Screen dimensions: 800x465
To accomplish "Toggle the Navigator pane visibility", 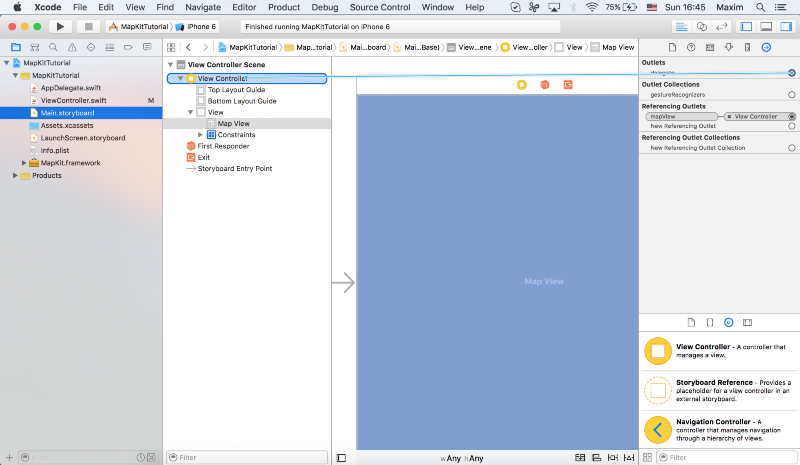I will tap(746, 27).
